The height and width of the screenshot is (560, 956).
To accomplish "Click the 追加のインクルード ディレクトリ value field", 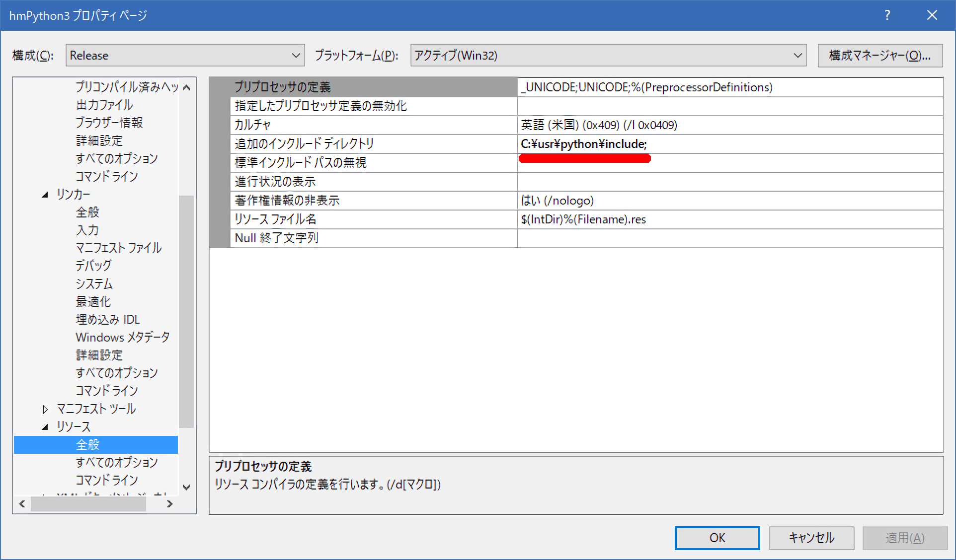I will pos(729,144).
